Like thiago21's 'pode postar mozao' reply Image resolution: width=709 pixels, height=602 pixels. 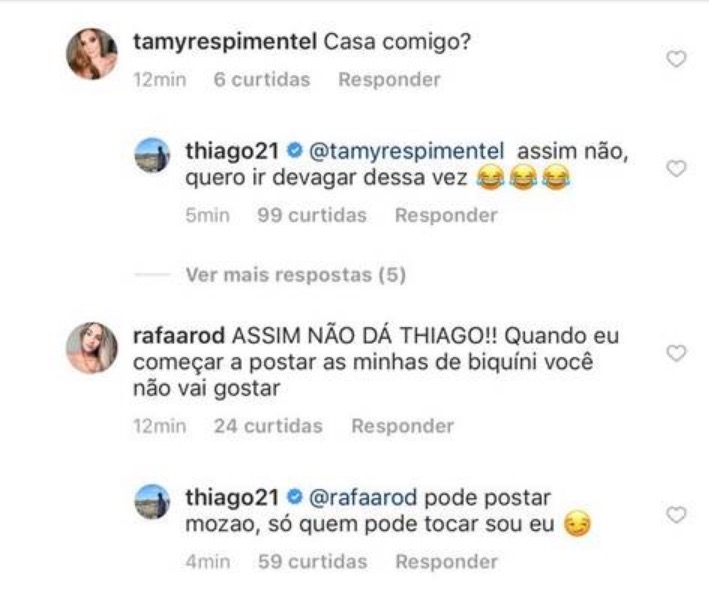tap(676, 515)
